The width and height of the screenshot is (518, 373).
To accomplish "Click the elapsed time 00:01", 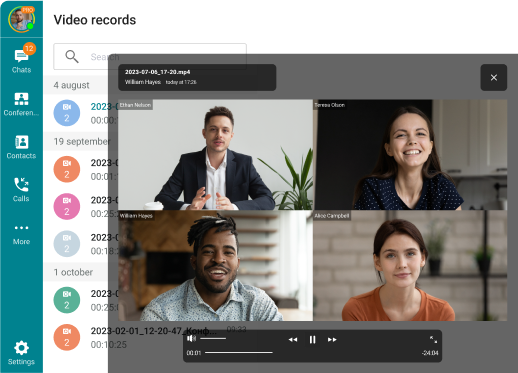I will click(x=194, y=353).
